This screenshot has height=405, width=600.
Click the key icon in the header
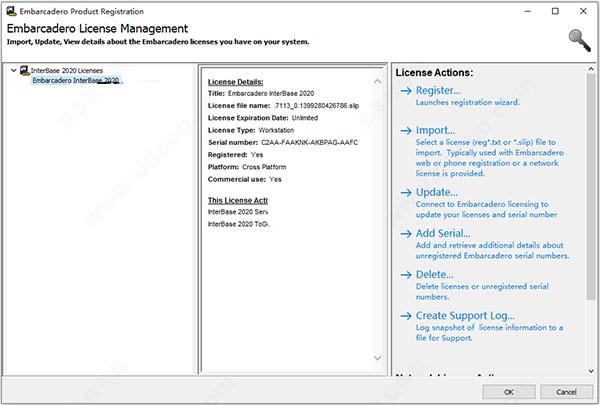tap(579, 40)
